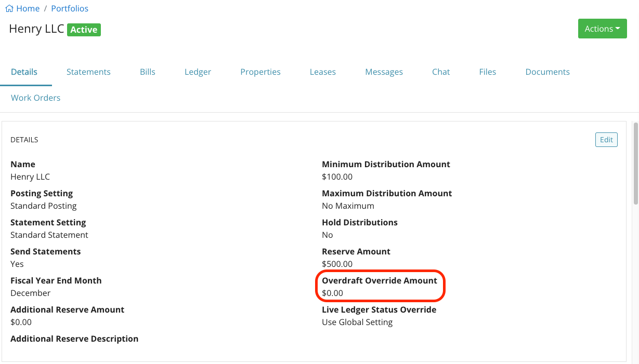Open the Files tab
This screenshot has height=364, width=639.
[487, 72]
